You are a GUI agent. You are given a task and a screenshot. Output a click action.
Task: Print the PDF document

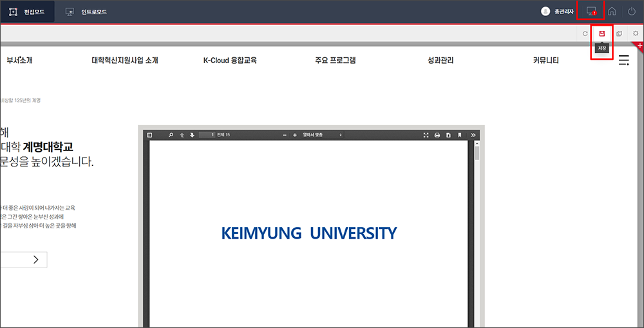point(437,135)
